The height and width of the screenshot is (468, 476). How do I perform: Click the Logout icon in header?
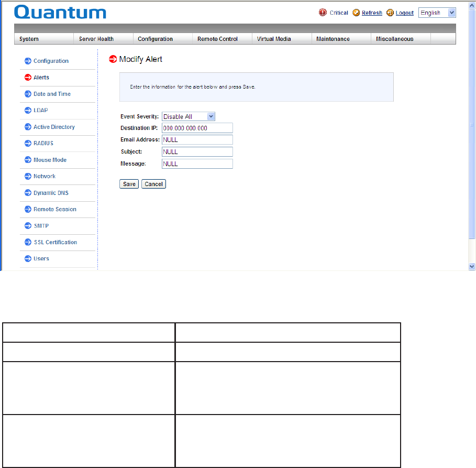coord(390,13)
